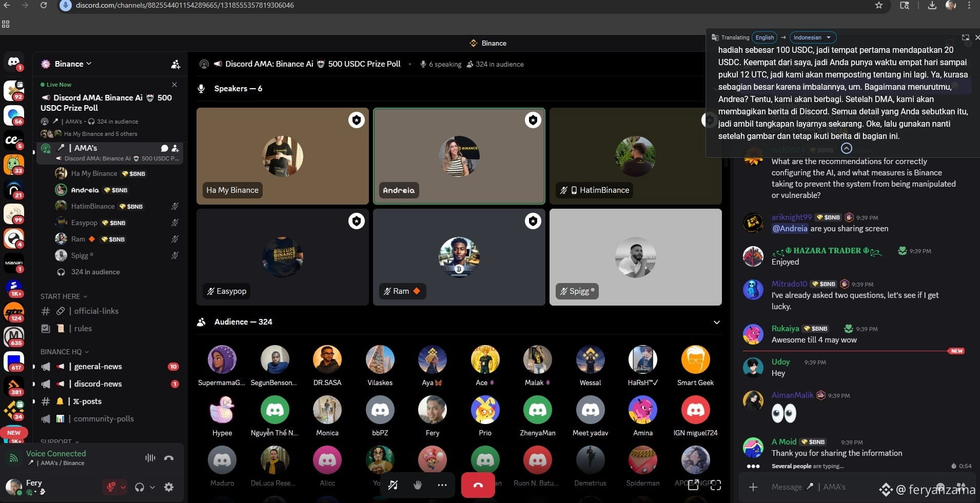Open Easypop speaker tile
Screen dimensions: 980x503
pyautogui.click(x=283, y=257)
